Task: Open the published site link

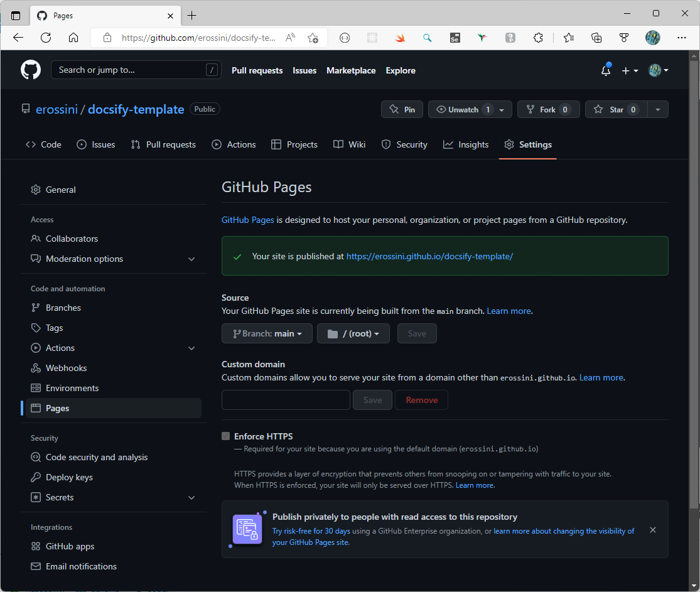Action: tap(429, 256)
